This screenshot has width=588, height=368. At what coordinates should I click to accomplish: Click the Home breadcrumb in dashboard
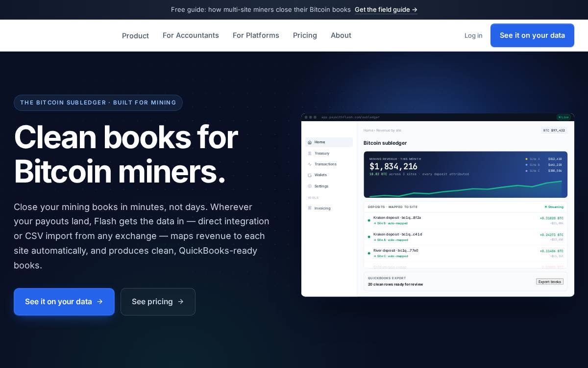coord(368,131)
